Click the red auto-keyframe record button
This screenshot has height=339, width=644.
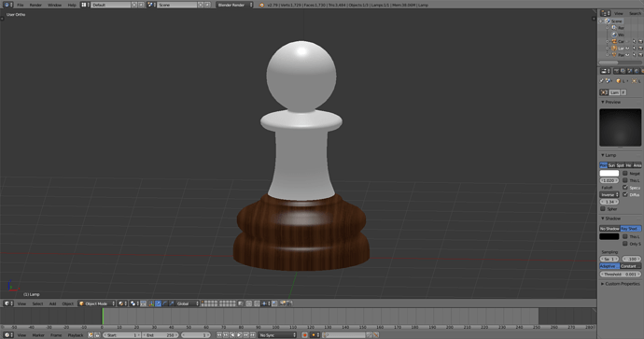305,335
